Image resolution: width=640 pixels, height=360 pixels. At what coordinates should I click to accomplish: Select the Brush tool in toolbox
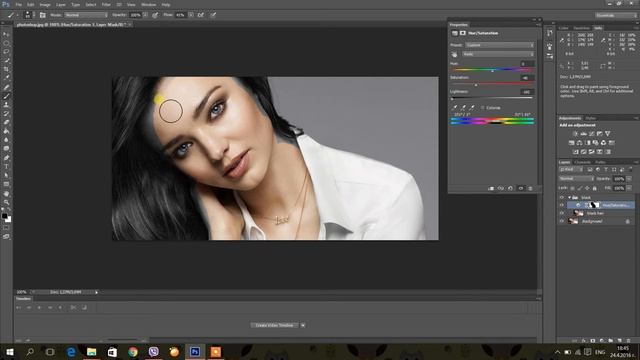click(x=6, y=96)
